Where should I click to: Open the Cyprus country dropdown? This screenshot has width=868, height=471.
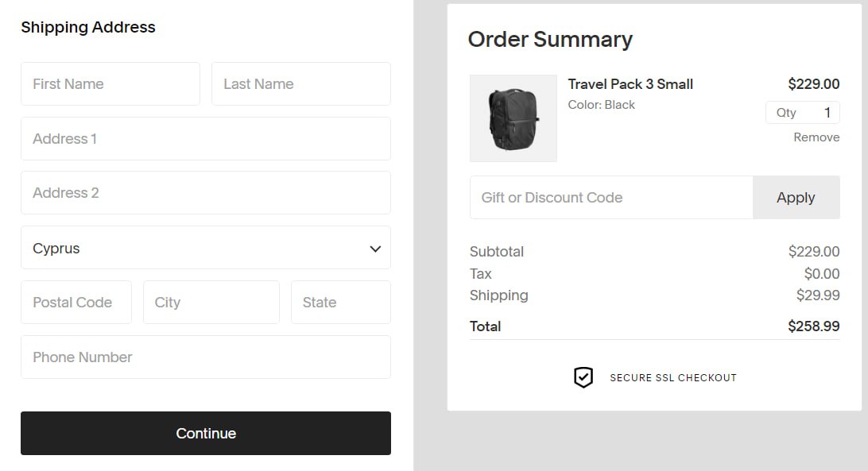205,248
